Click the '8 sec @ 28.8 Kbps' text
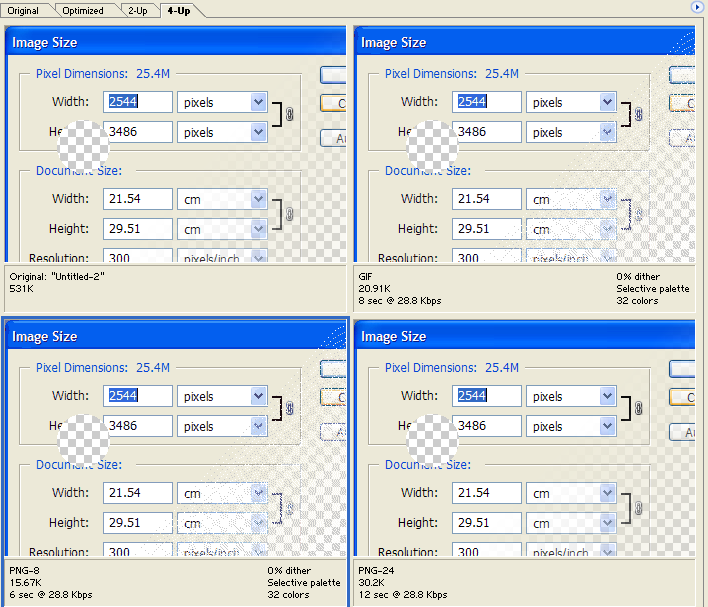This screenshot has width=708, height=607. click(400, 301)
